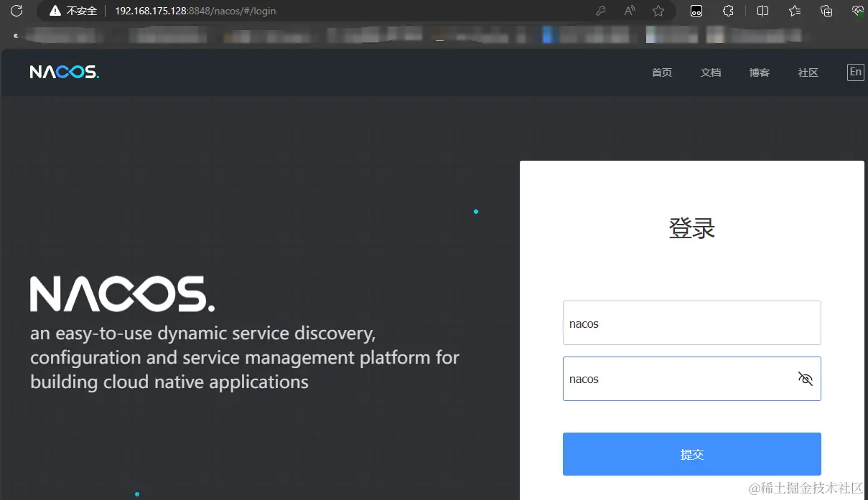The height and width of the screenshot is (500, 868).
Task: Open the 社区 community menu item
Action: pos(808,72)
